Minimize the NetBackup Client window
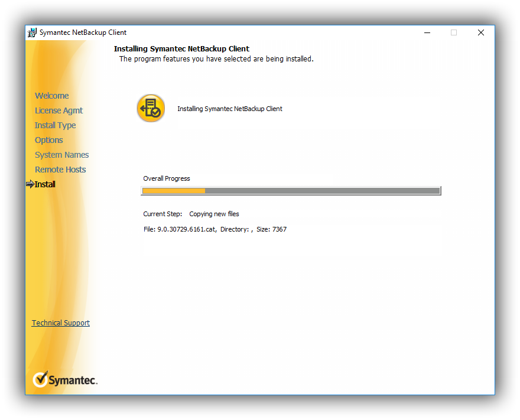 (x=427, y=32)
